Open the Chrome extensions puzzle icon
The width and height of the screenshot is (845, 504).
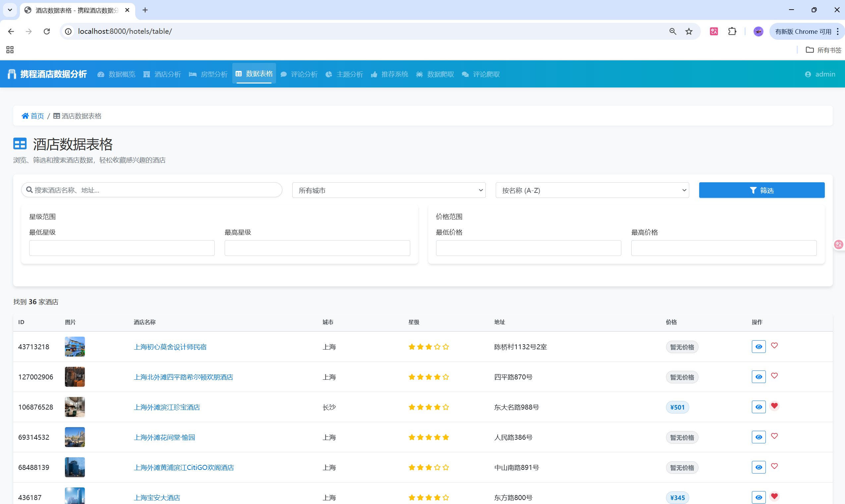pos(732,31)
